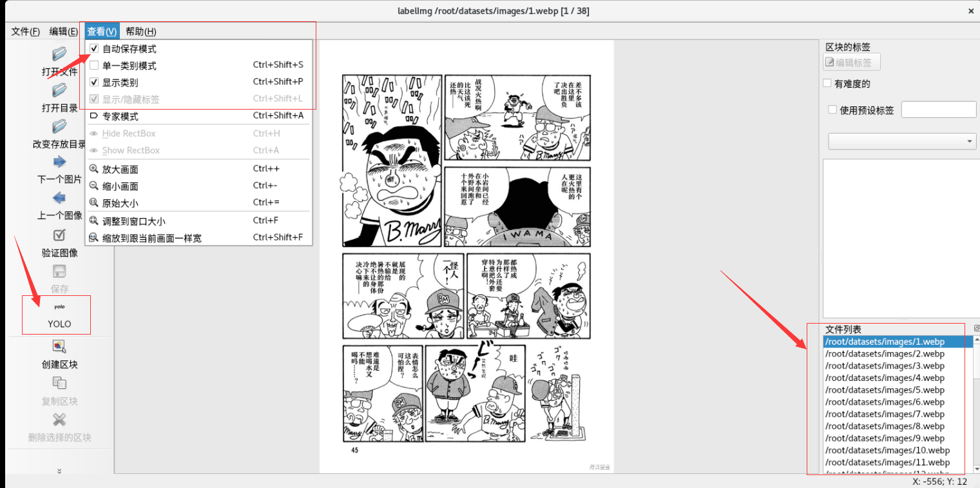Go to next image with blue arrow
980x488 pixels.
(x=59, y=162)
